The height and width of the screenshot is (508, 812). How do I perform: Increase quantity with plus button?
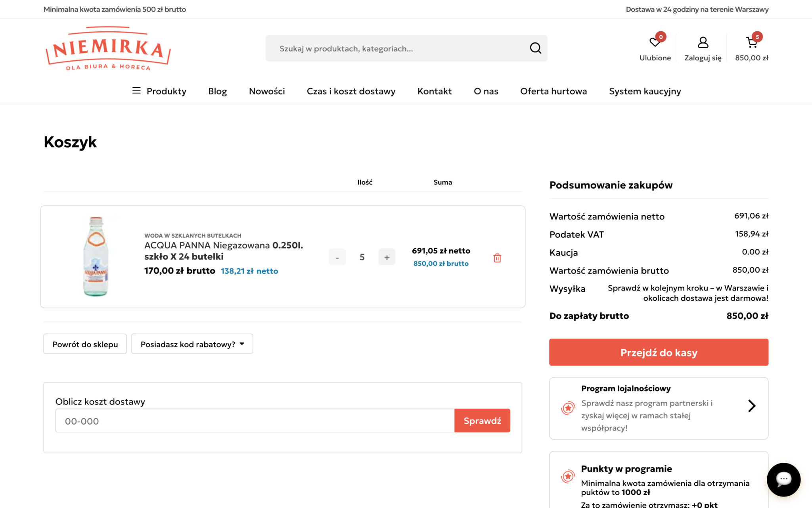point(387,257)
